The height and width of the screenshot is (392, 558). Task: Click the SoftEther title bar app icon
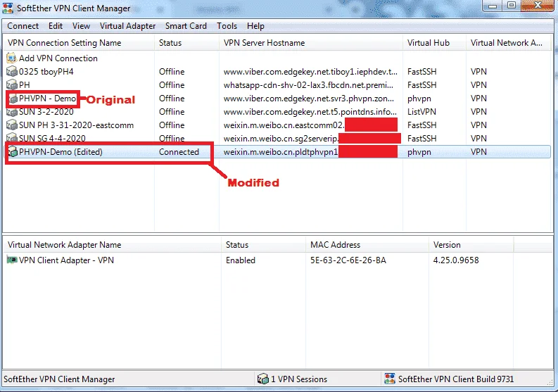click(x=8, y=8)
